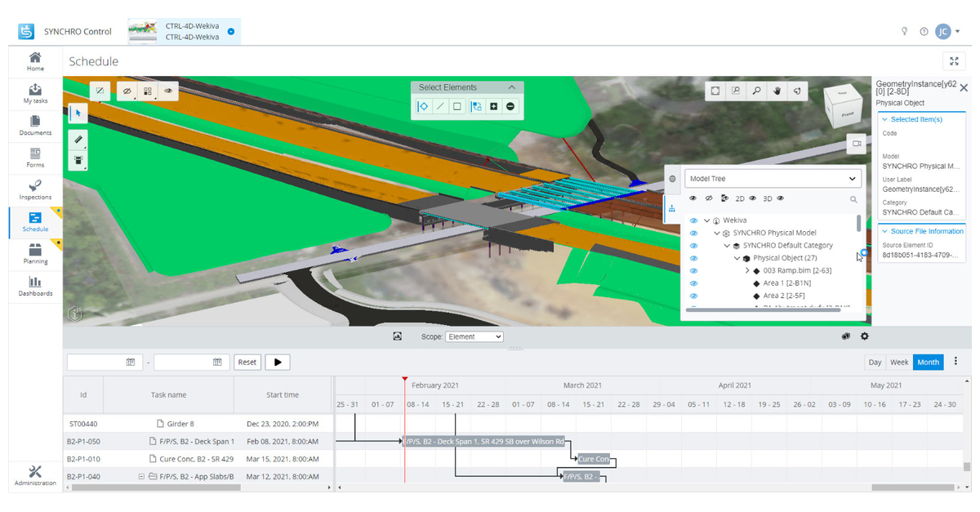Collapse the SYNCHRO Default Category tree node

[727, 245]
